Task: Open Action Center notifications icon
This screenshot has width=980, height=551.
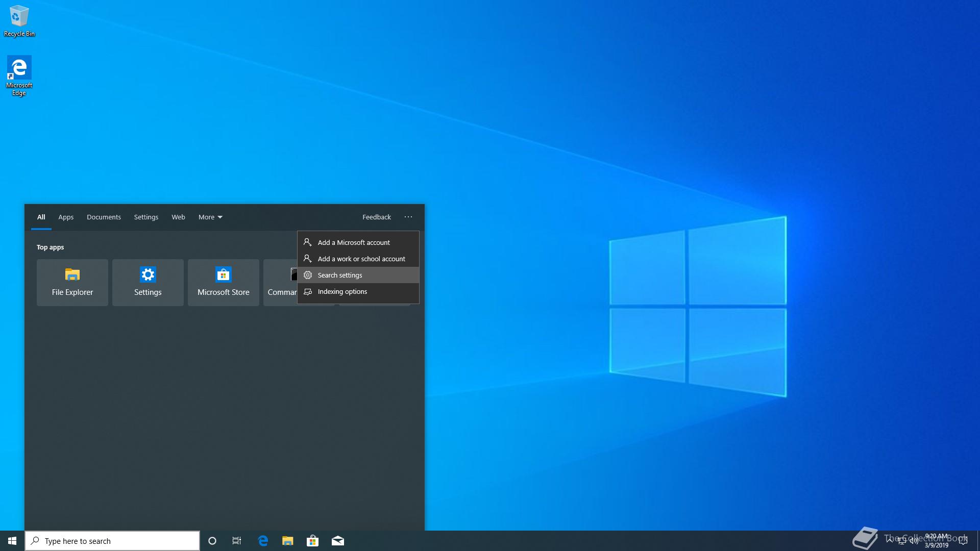Action: tap(963, 541)
